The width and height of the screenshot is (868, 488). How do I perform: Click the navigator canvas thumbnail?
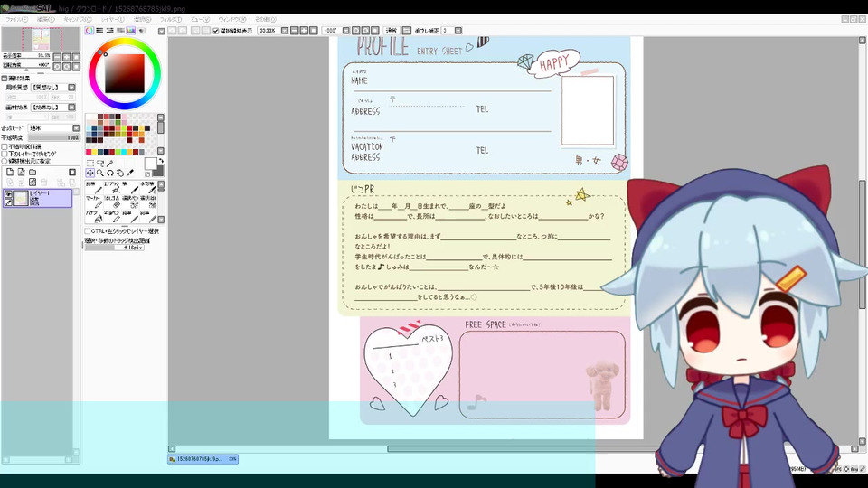41,39
